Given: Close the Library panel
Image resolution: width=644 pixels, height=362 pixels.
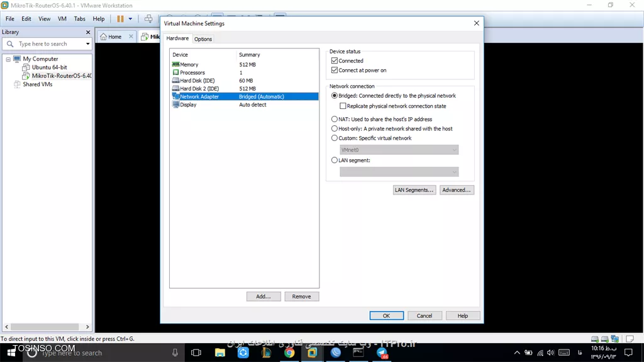Looking at the screenshot, I should pos(88,32).
